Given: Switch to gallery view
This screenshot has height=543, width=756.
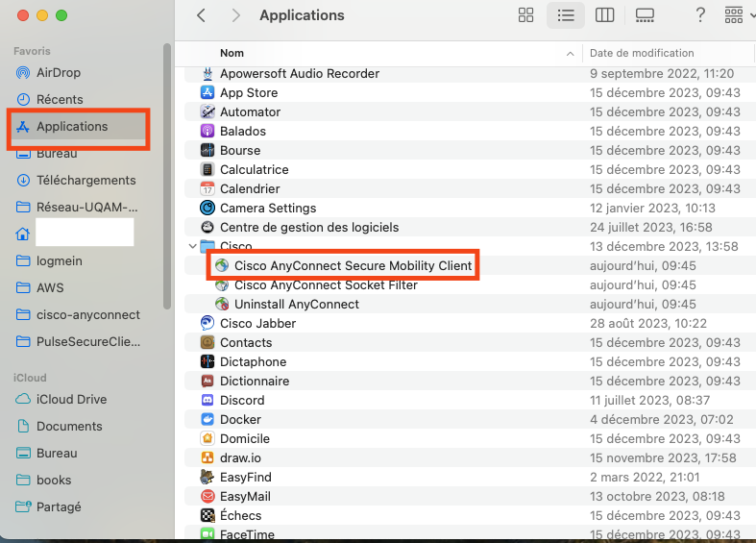Looking at the screenshot, I should [x=645, y=15].
